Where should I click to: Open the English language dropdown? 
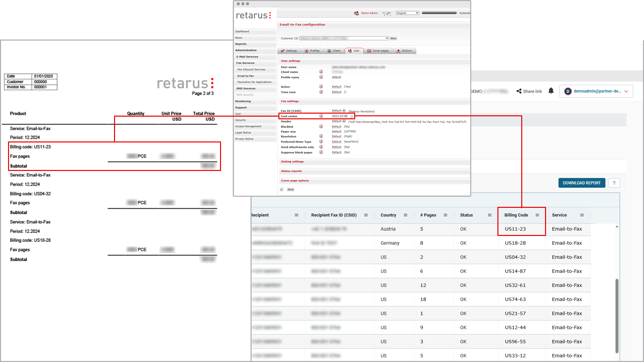(407, 13)
